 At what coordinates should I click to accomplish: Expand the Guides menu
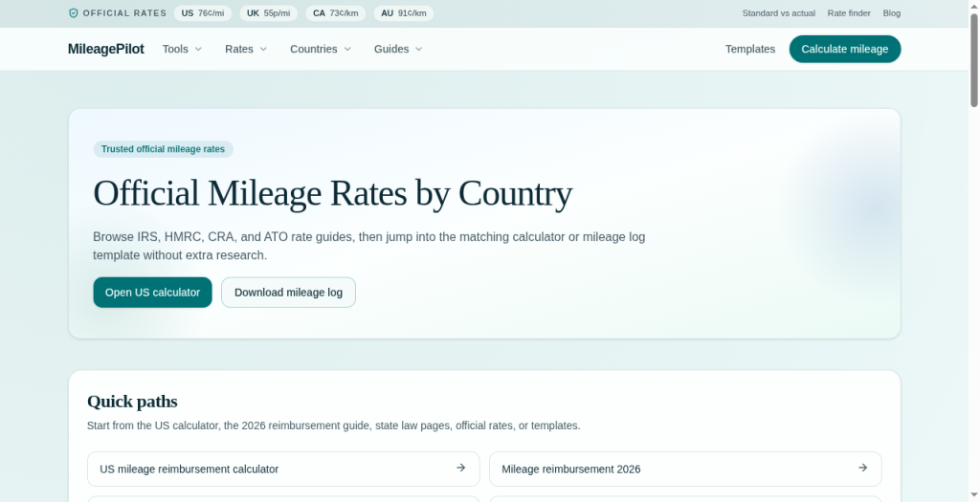(x=398, y=50)
